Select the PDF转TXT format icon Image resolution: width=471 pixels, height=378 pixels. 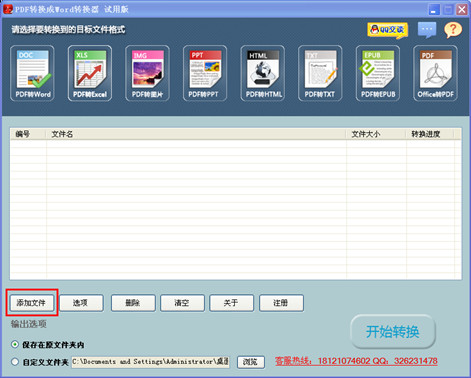tap(320, 73)
